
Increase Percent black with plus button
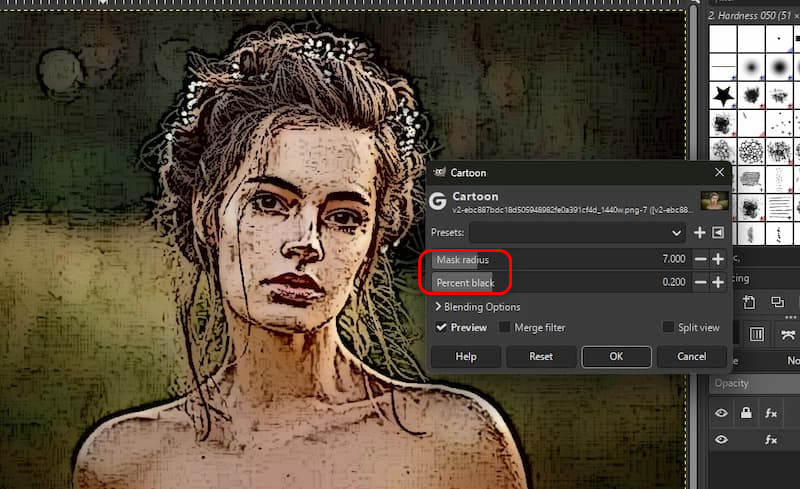point(718,282)
